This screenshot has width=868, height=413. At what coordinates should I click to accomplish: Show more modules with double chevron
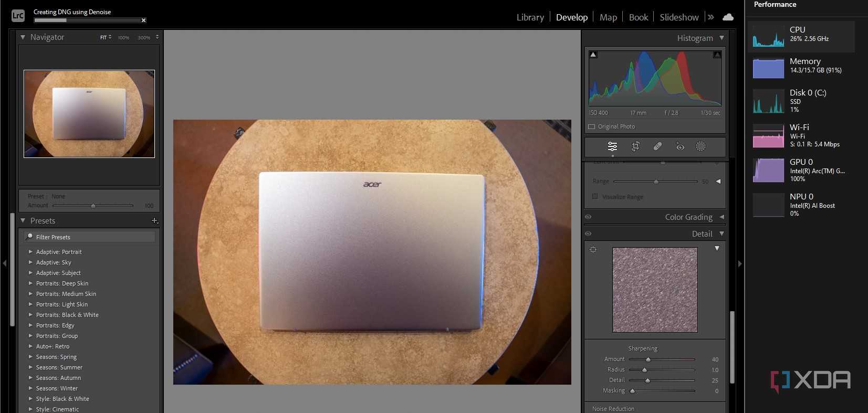[x=710, y=17]
